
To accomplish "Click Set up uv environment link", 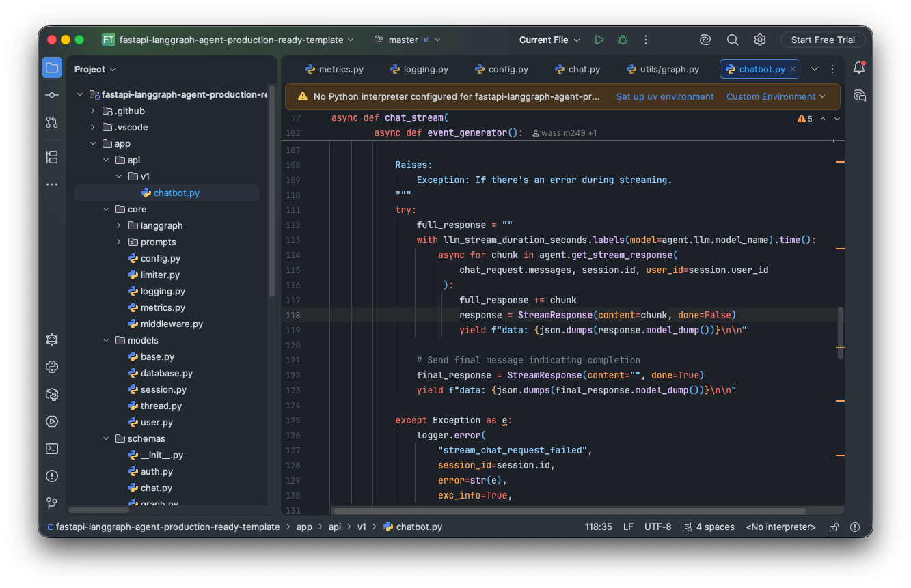I will pos(665,96).
